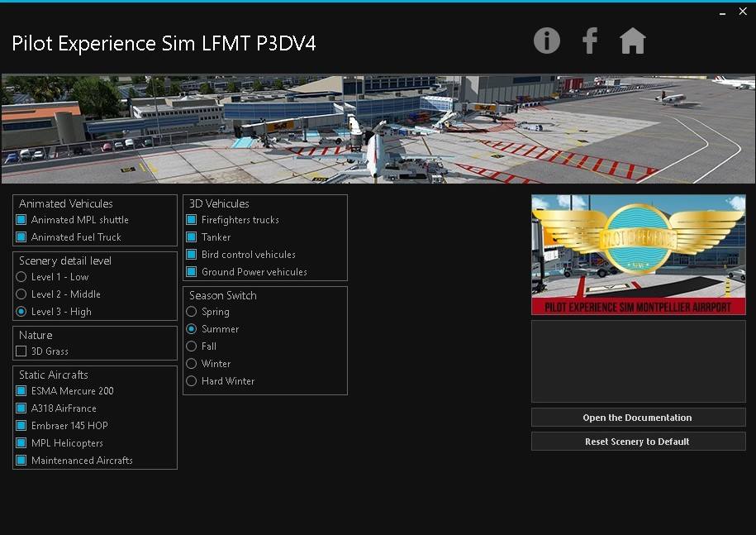Click the 'Pilot Experience Sim LFMT P3DV4' title

coord(164,44)
